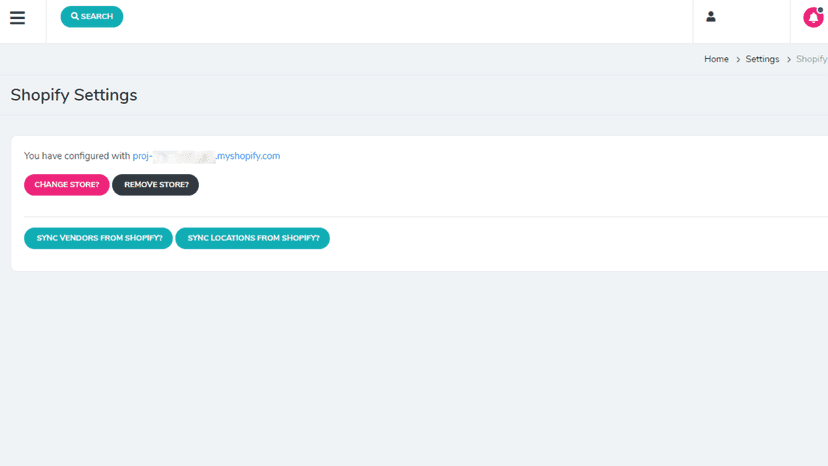Sync vendors from Shopify
This screenshot has height=466, width=828.
pos(98,238)
